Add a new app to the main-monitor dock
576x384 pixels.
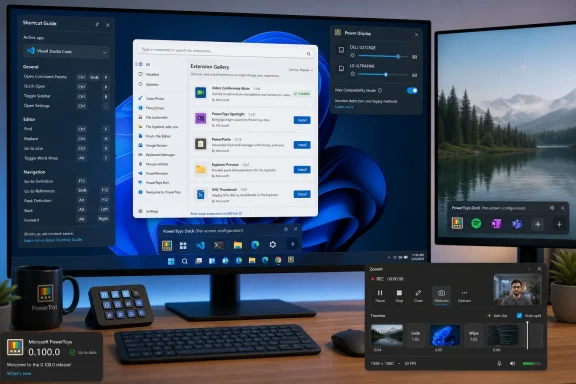(292, 244)
